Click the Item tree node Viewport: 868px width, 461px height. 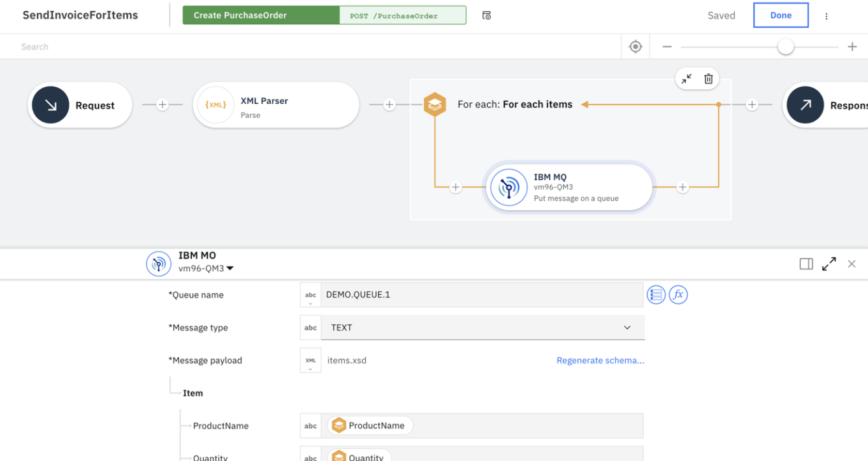coord(192,393)
